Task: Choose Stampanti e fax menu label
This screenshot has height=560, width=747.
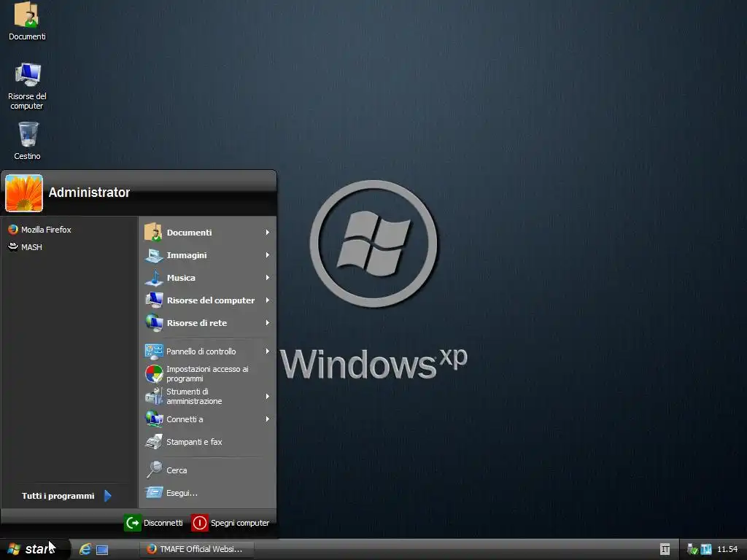Action: [194, 442]
